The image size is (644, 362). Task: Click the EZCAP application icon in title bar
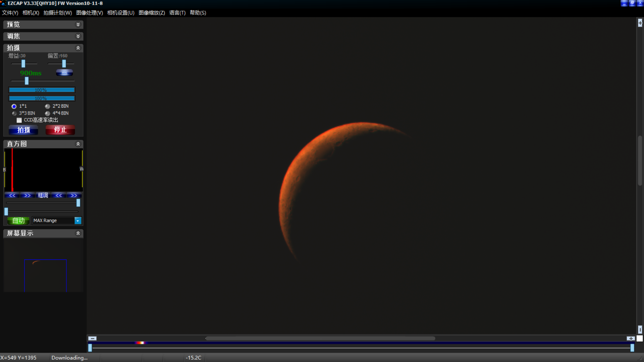3,3
